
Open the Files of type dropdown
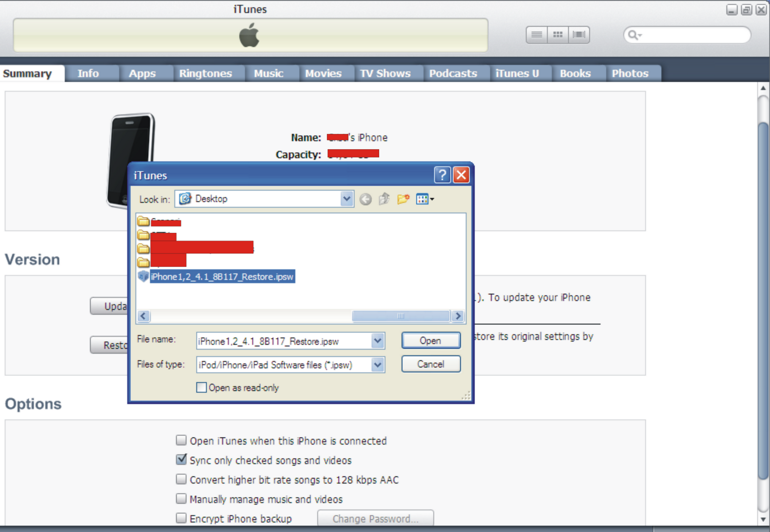(377, 365)
